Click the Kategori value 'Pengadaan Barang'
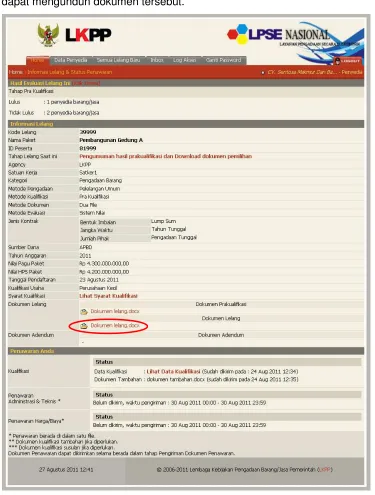The width and height of the screenshot is (375, 495). pos(101,180)
